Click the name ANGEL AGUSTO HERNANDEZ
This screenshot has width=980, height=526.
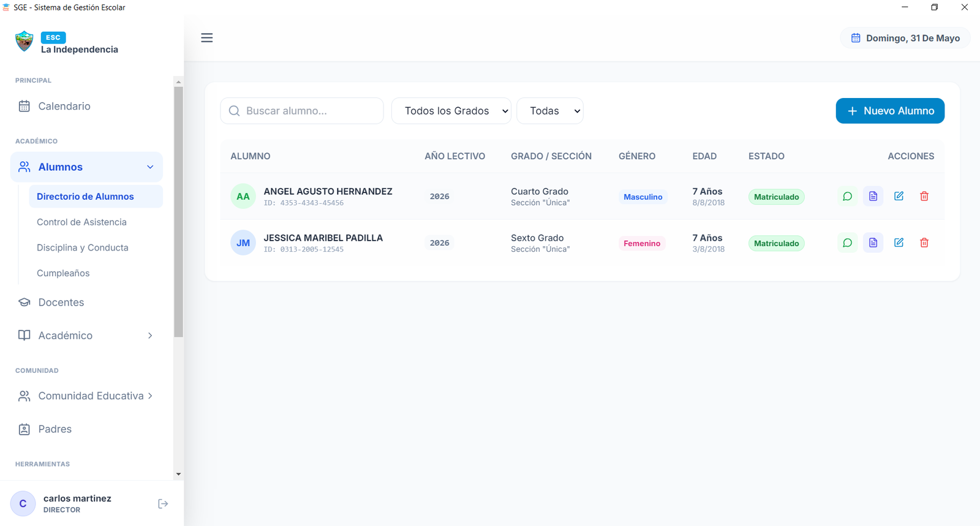[x=328, y=192]
